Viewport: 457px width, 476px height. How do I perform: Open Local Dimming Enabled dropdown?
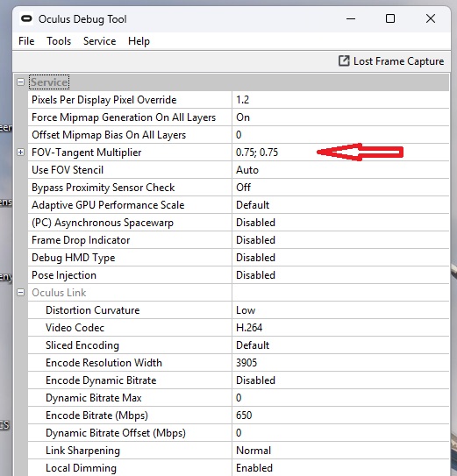pos(340,468)
